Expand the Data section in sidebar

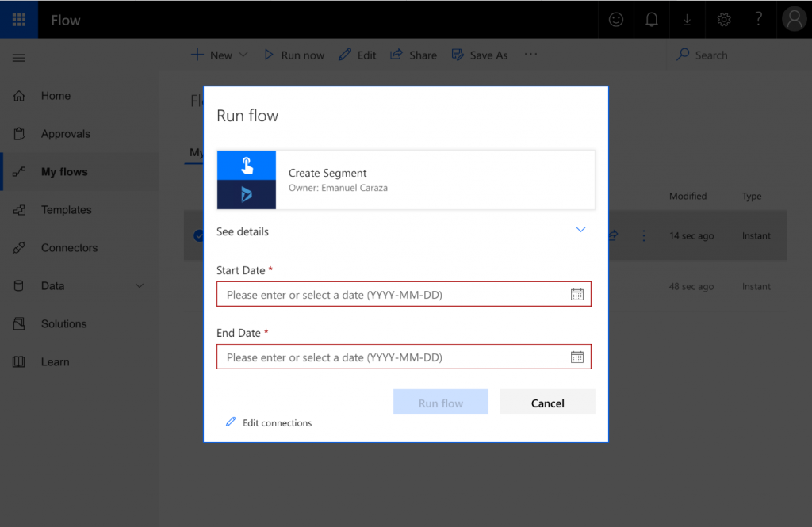click(x=140, y=285)
